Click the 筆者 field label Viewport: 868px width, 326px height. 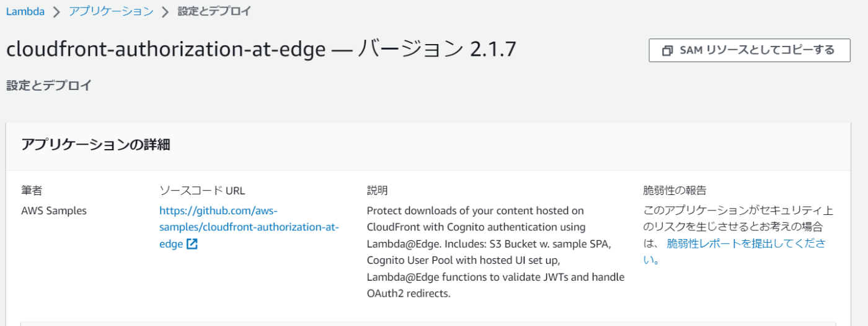(32, 190)
